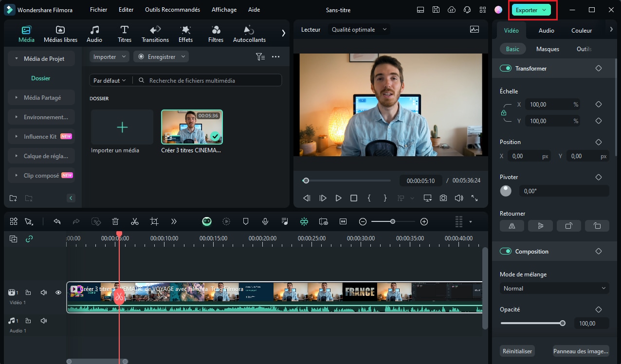Viewport: 621px width, 364px height.
Task: Open the player volume control
Action: click(x=459, y=198)
